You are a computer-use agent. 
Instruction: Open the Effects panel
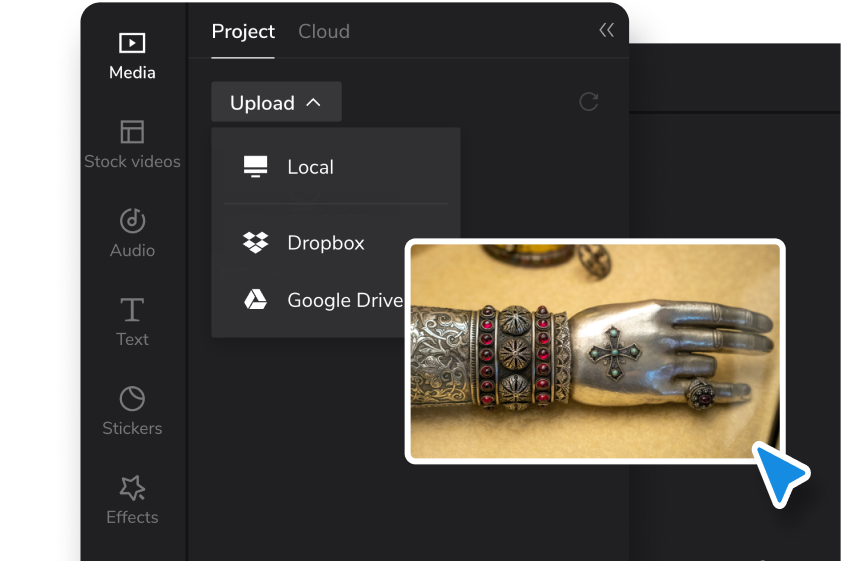(132, 500)
